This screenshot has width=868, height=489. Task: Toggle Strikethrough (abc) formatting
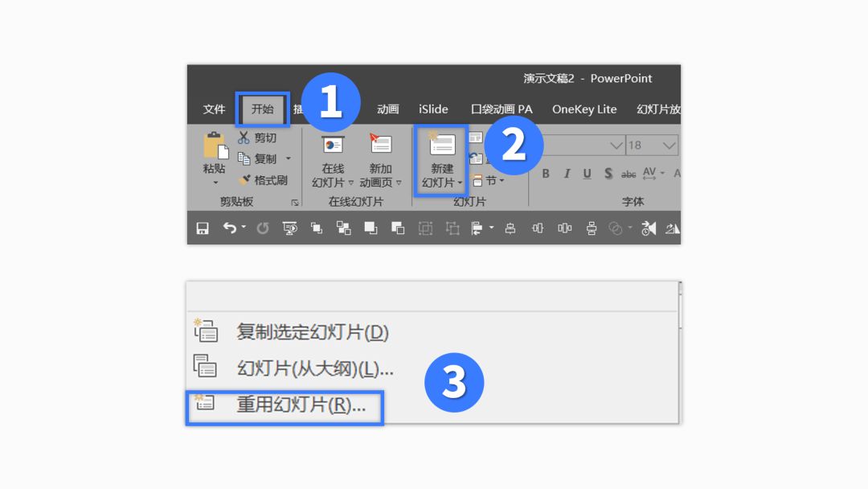point(628,175)
